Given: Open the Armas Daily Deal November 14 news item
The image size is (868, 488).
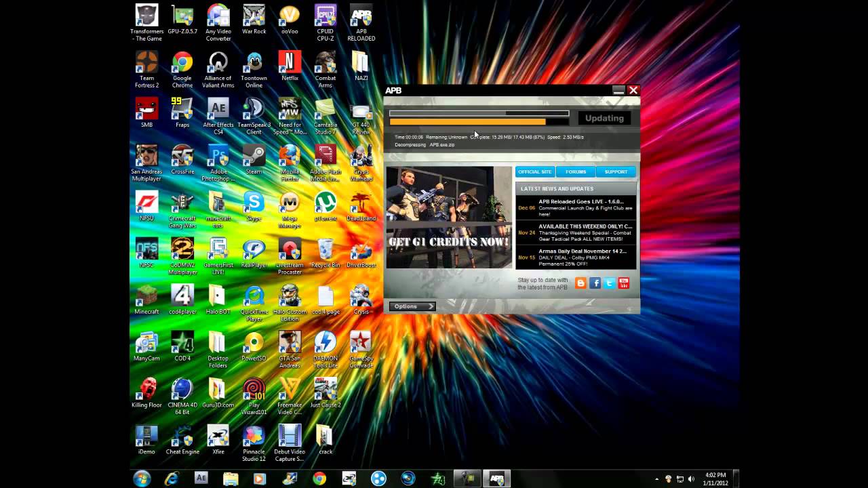Looking at the screenshot, I should click(576, 257).
